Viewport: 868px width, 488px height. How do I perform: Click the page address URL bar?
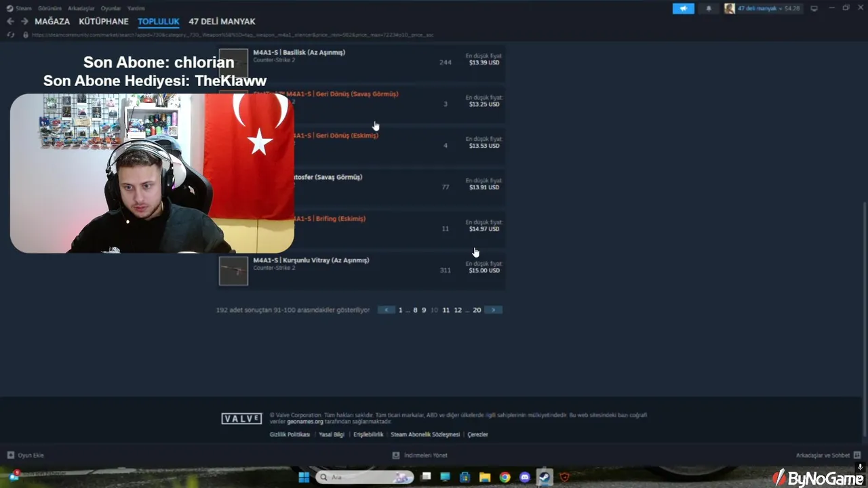(x=233, y=35)
